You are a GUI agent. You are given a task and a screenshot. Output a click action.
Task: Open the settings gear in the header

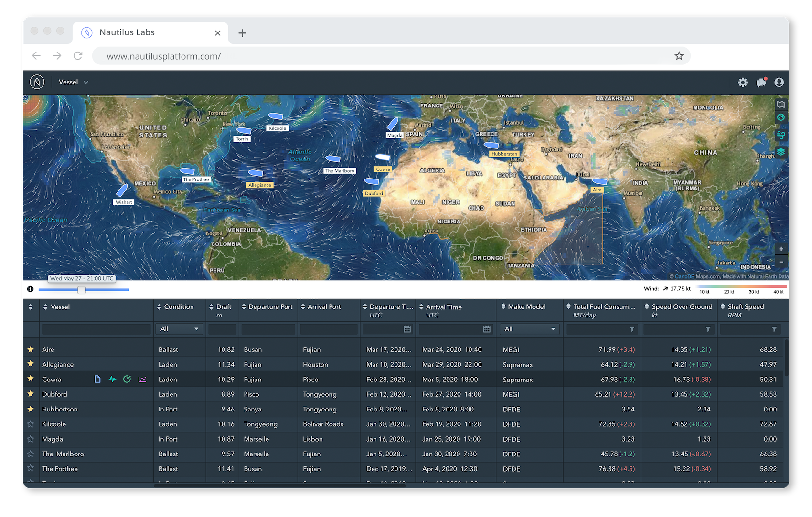(743, 83)
